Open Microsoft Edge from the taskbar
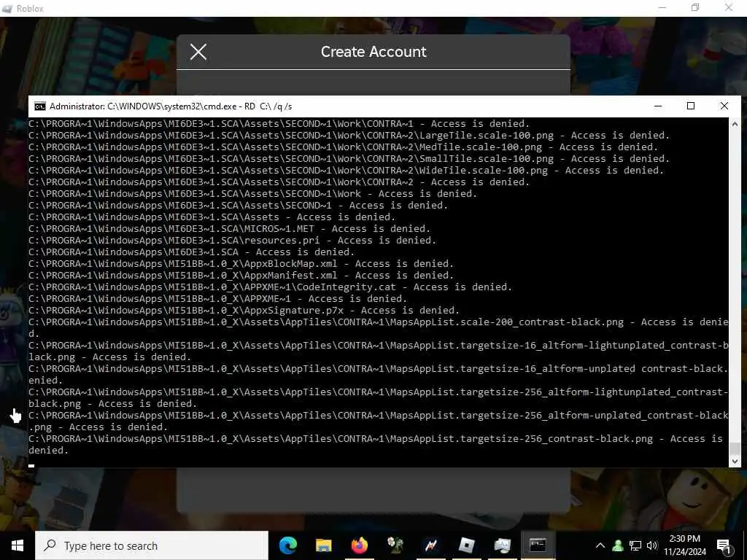The width and height of the screenshot is (747, 560). pos(287,545)
